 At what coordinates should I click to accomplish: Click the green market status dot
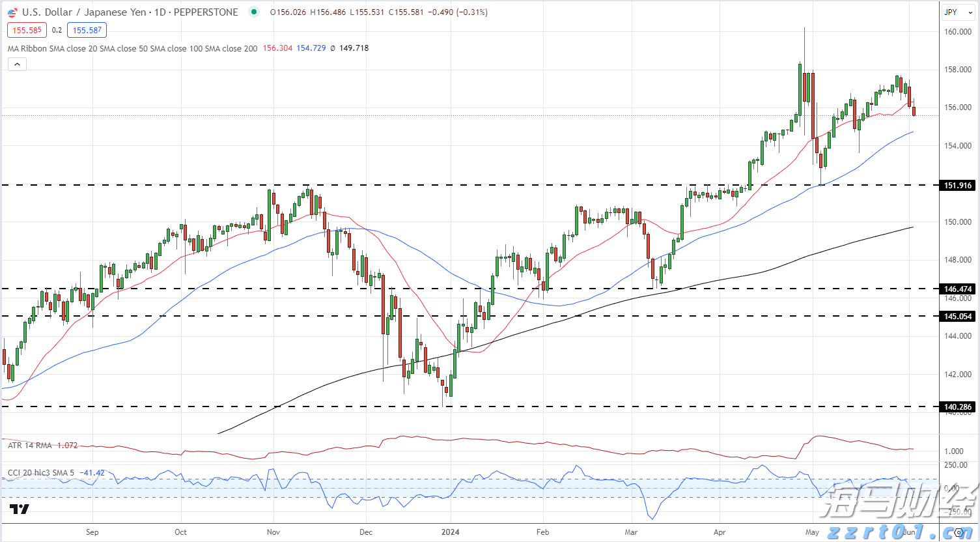[x=254, y=12]
